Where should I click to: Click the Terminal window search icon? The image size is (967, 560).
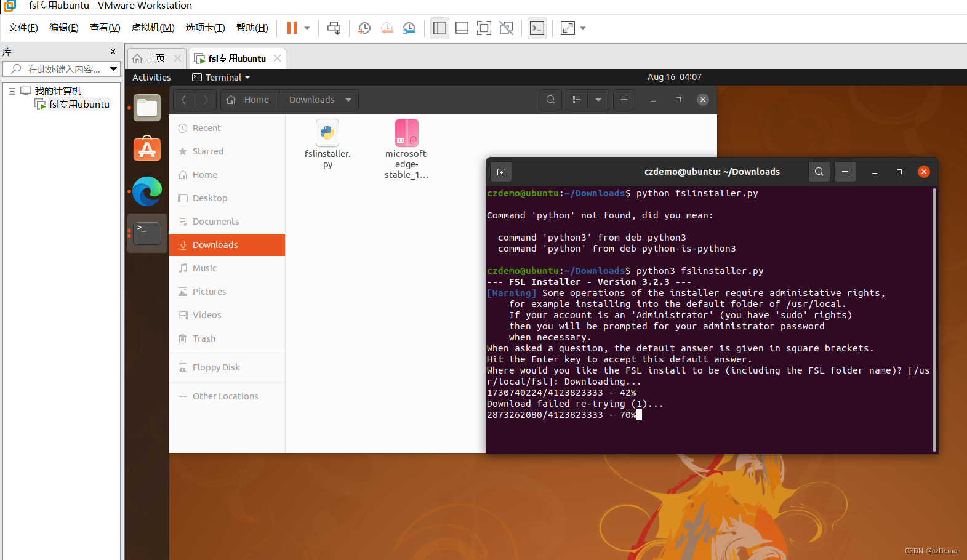point(819,172)
